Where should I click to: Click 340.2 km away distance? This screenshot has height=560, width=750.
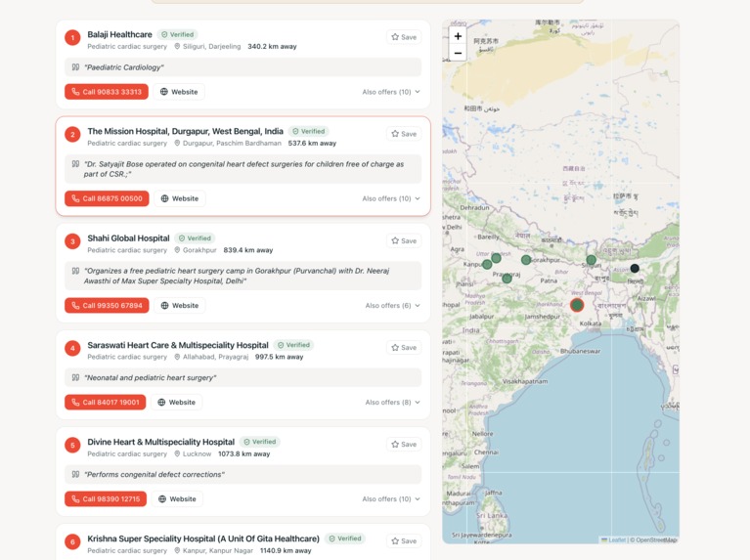click(272, 46)
